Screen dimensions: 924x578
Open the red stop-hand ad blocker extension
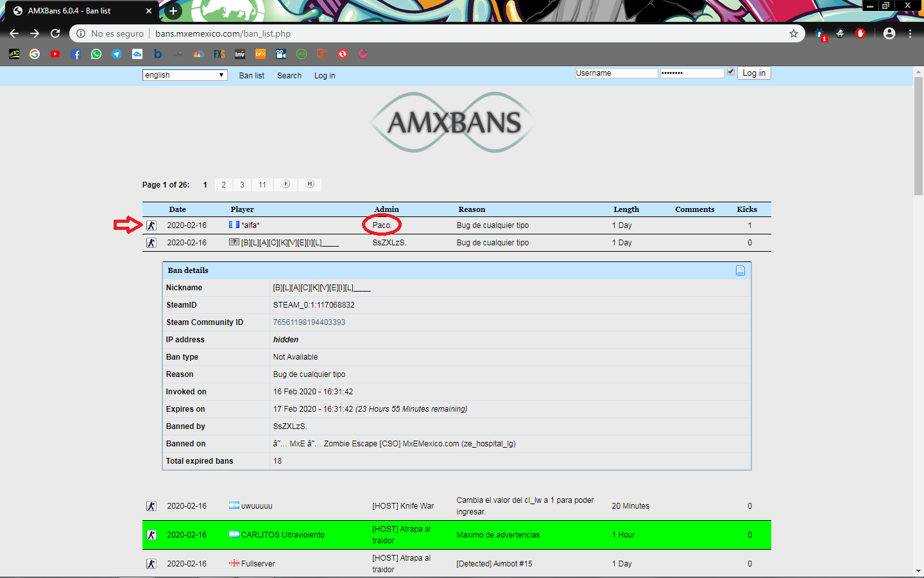coord(860,33)
